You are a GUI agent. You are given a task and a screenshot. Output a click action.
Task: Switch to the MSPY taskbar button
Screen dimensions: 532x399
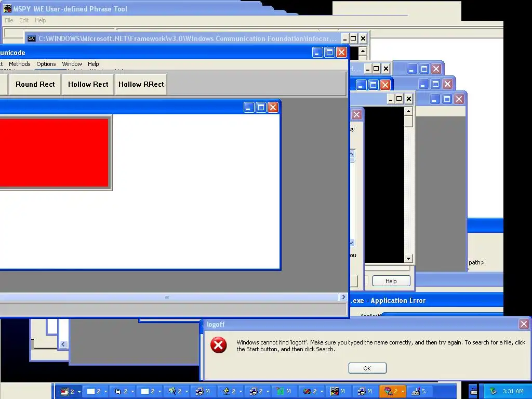[338, 392]
